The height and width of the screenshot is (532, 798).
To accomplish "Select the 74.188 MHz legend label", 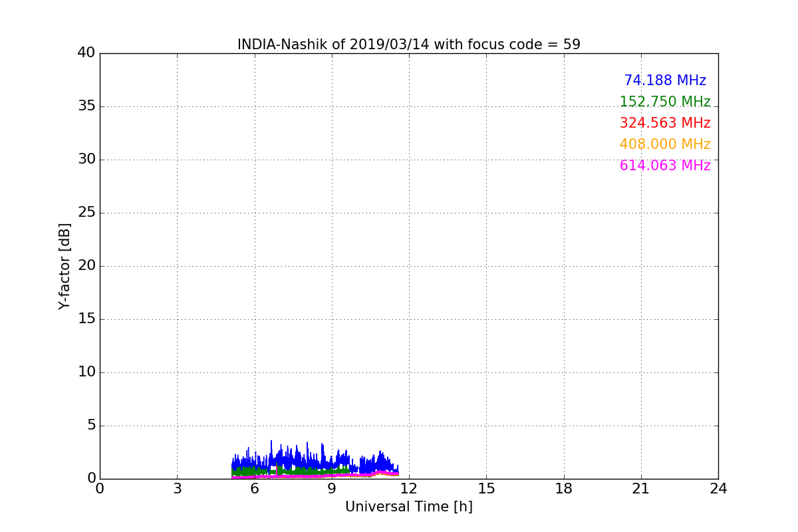I will coord(665,80).
